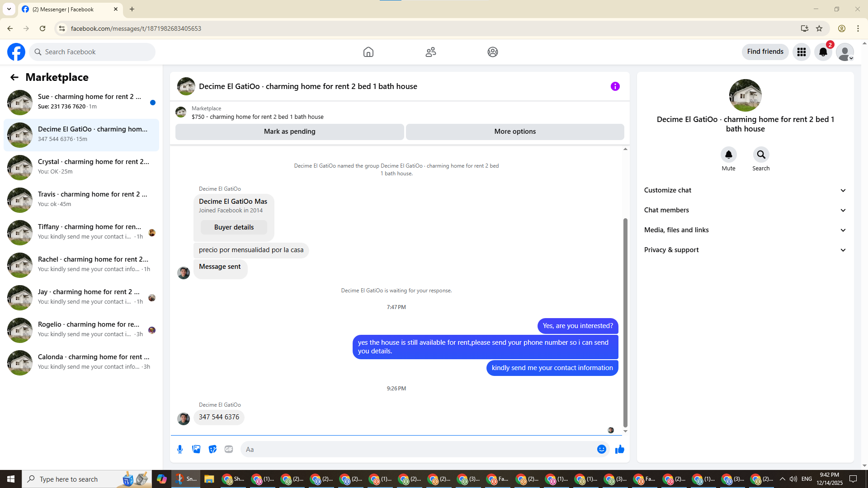Click the Mark as pending button
The height and width of the screenshot is (488, 868).
(x=289, y=131)
